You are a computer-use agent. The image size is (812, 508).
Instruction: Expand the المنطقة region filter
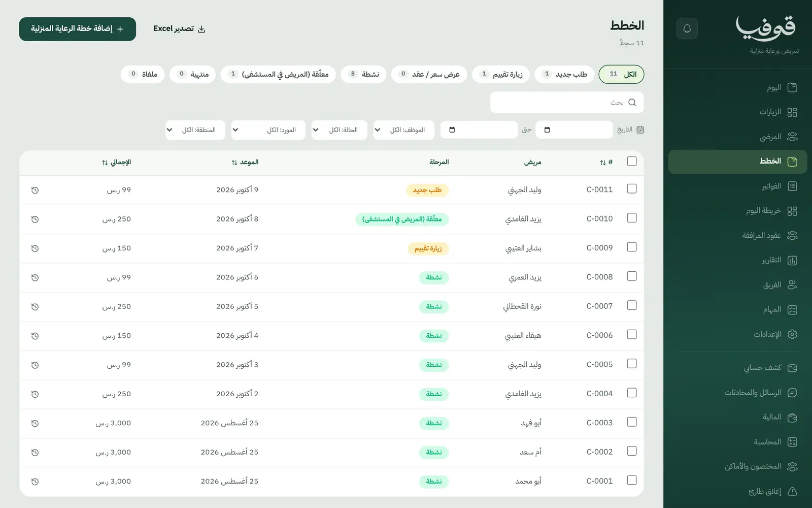(195, 130)
